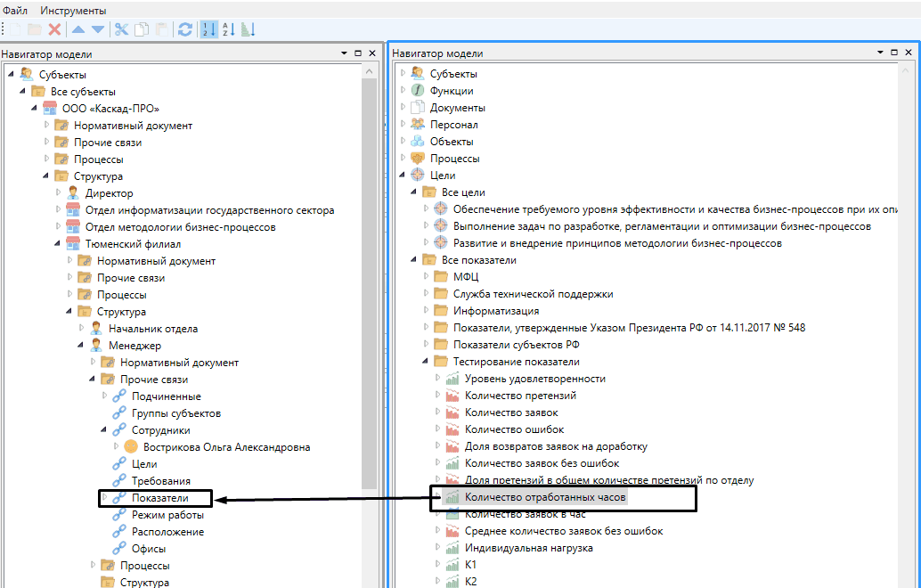
Task: Toggle numeric order sorting (1-2)
Action: point(209,29)
